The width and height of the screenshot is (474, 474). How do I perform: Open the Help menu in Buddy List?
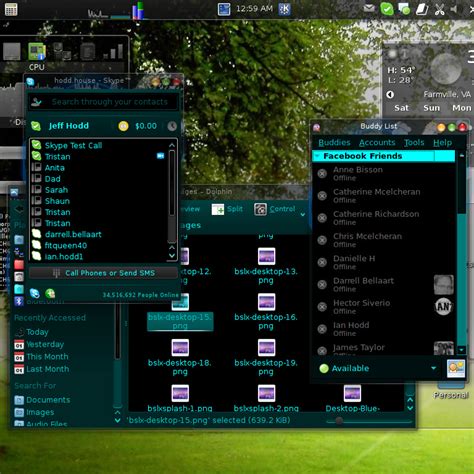coord(442,143)
